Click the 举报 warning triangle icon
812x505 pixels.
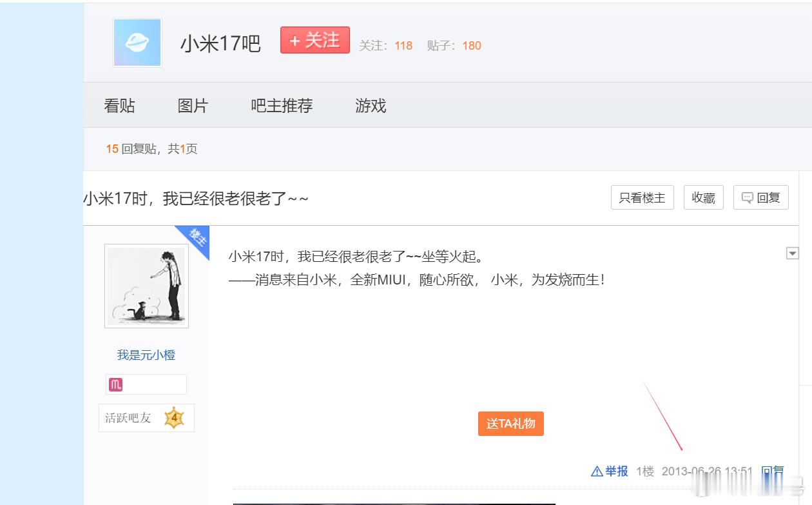click(597, 471)
